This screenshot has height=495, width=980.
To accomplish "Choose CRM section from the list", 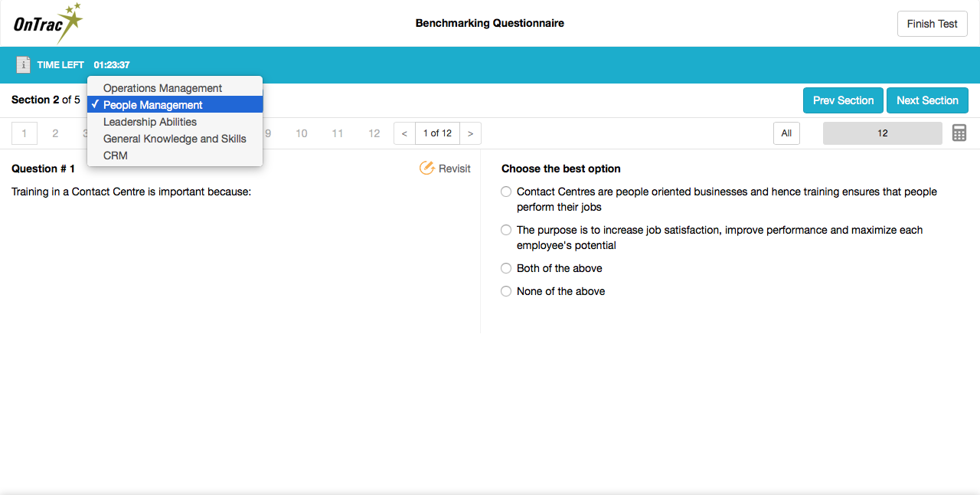I will pyautogui.click(x=116, y=156).
